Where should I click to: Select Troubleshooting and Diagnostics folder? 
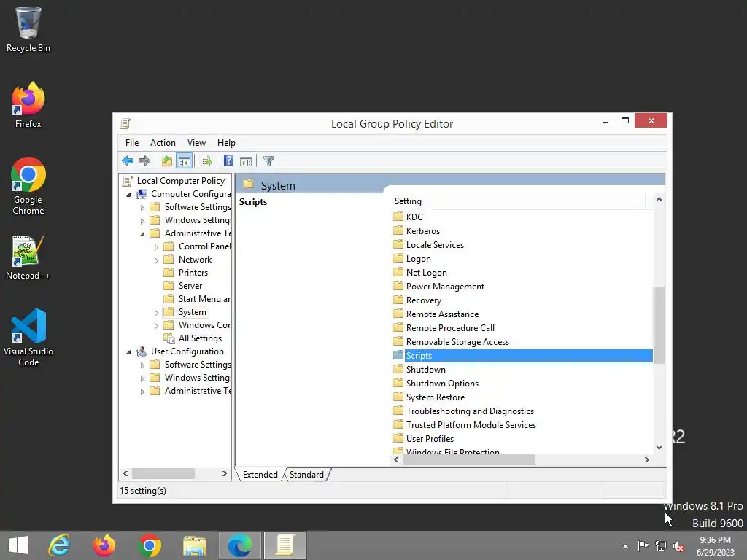(x=470, y=411)
